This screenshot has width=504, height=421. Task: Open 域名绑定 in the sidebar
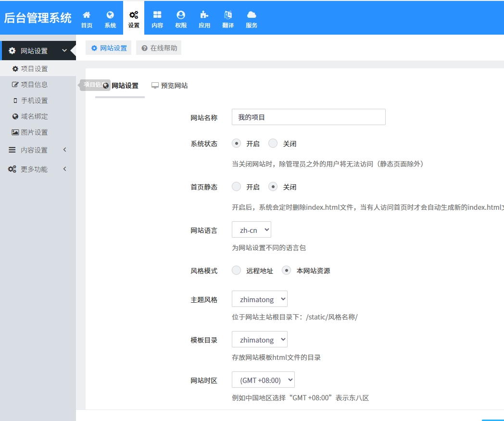pos(34,116)
